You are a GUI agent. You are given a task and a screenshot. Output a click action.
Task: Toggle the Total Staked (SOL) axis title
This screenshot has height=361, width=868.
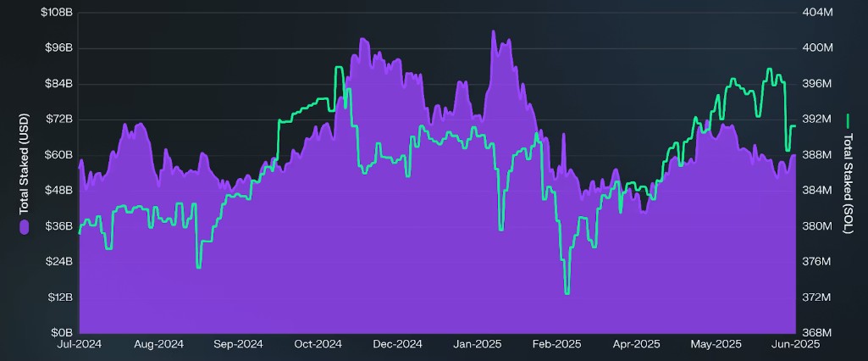pyautogui.click(x=849, y=176)
